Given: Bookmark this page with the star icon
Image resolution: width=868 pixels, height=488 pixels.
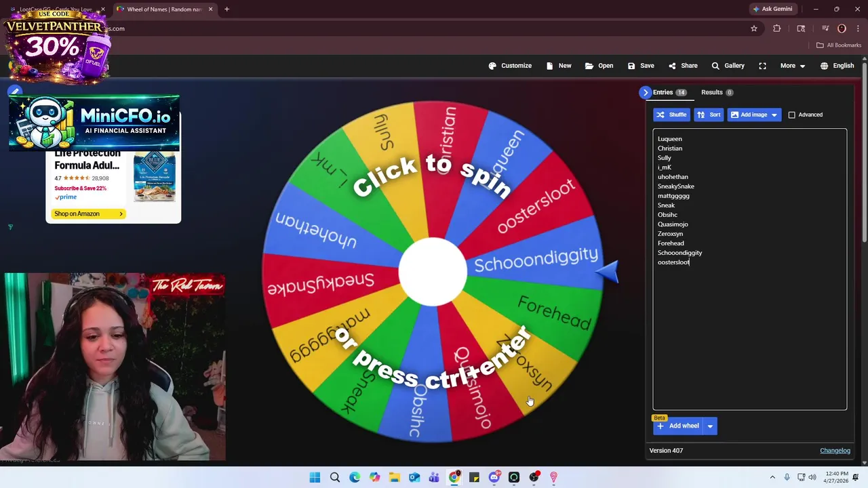Looking at the screenshot, I should tap(753, 28).
